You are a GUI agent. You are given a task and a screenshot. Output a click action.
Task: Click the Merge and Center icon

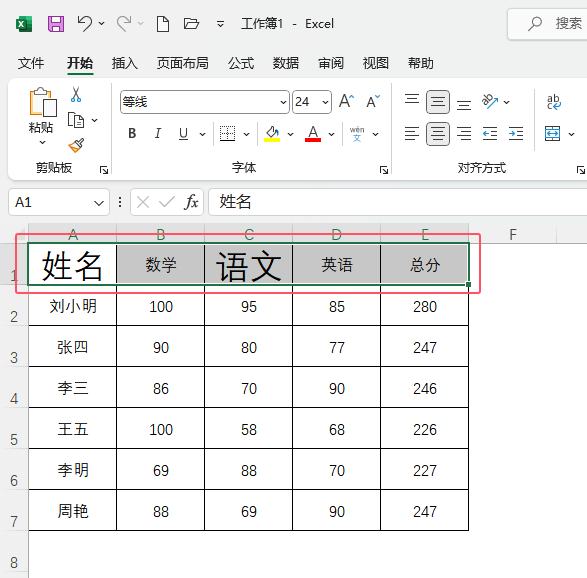pyautogui.click(x=553, y=134)
